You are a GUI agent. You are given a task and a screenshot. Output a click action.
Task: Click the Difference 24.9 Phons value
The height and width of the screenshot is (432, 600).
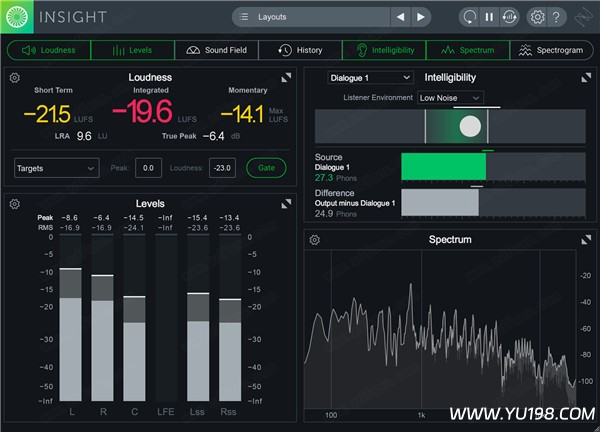tap(324, 214)
